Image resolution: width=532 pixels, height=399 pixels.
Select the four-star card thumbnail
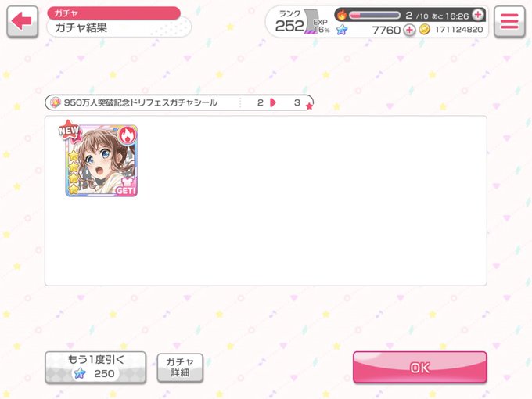tap(102, 161)
